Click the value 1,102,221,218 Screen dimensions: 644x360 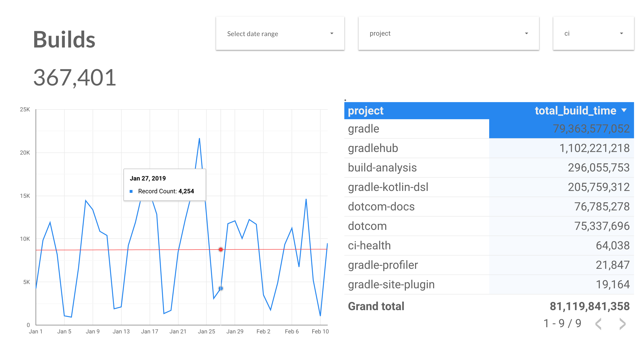point(594,148)
